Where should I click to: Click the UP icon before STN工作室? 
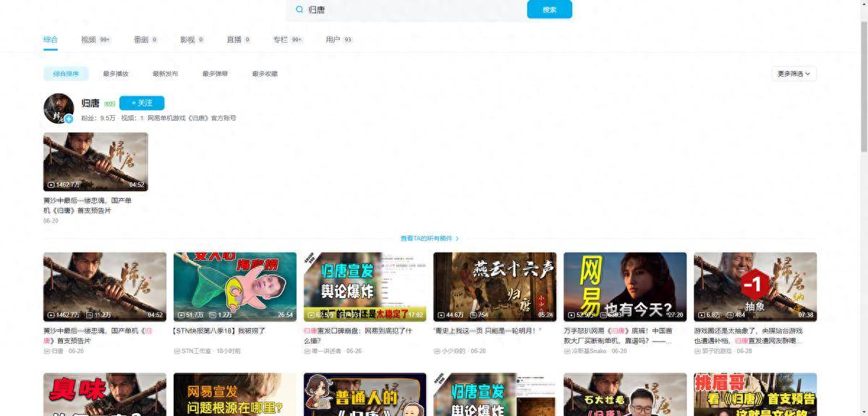click(176, 351)
